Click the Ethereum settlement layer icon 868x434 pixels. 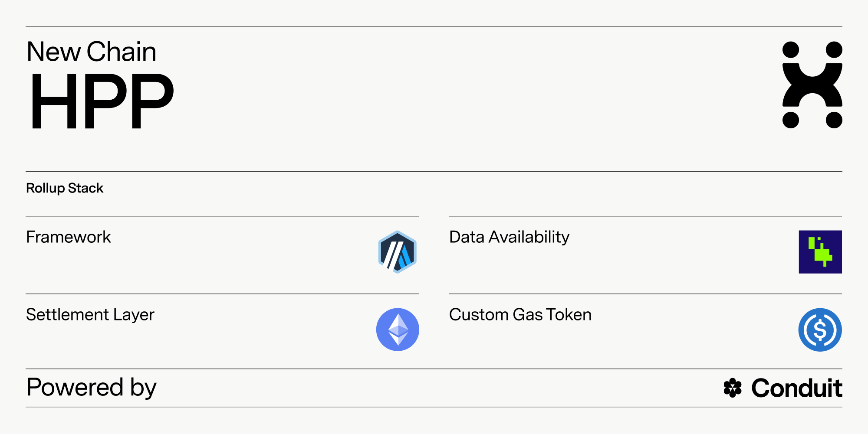(398, 330)
